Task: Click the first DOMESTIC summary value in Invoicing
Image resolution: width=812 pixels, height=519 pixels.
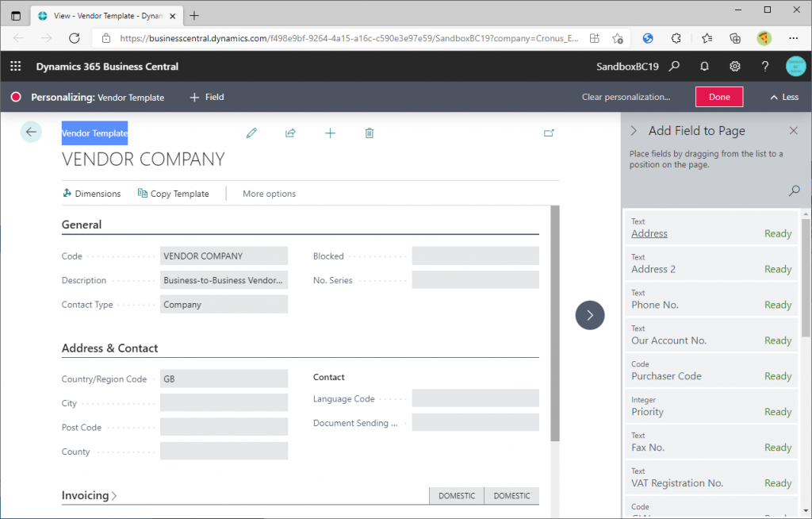Action: (x=457, y=496)
